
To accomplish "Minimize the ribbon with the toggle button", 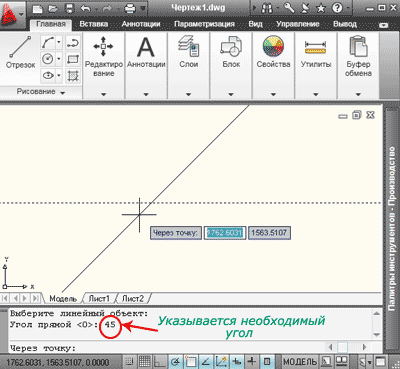I will [384, 25].
